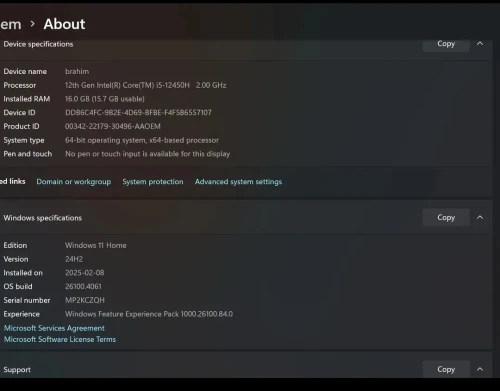Select the version value 24H2
Image resolution: width=500 pixels, height=391 pixels.
point(74,259)
